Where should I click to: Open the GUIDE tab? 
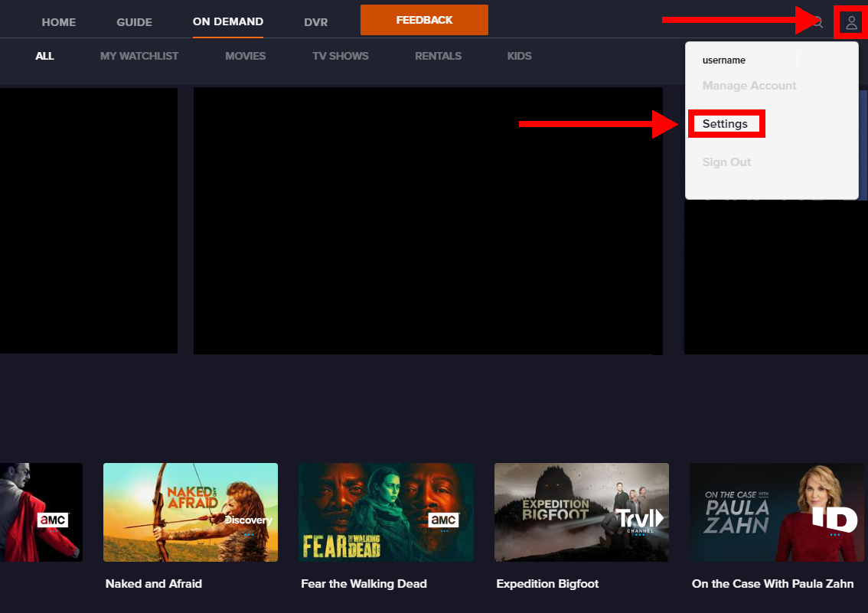134,22
